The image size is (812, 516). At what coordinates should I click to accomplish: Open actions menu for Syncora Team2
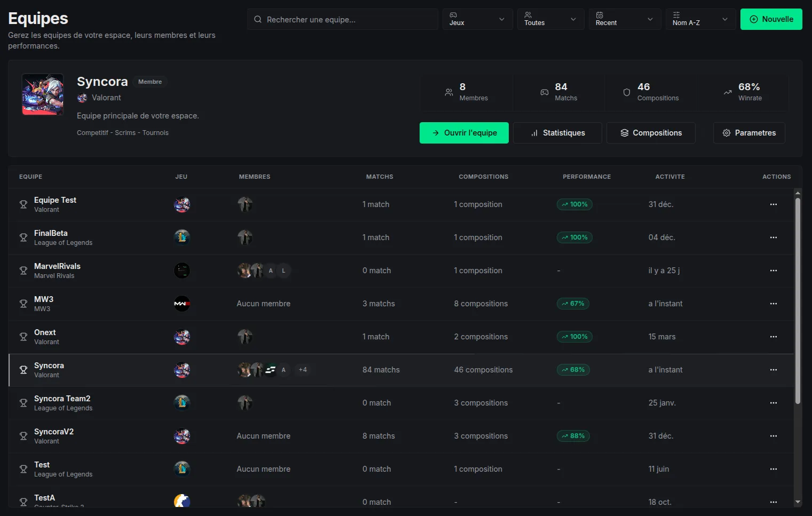click(x=774, y=403)
